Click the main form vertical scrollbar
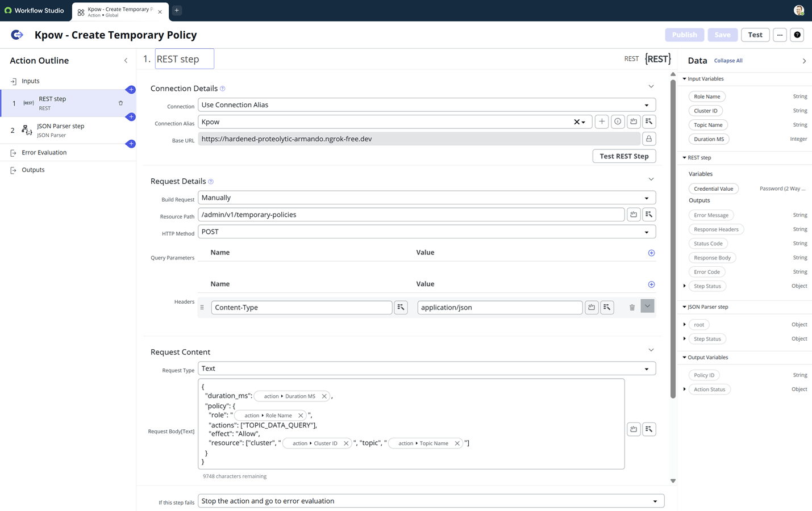This screenshot has width=812, height=511. [x=673, y=239]
